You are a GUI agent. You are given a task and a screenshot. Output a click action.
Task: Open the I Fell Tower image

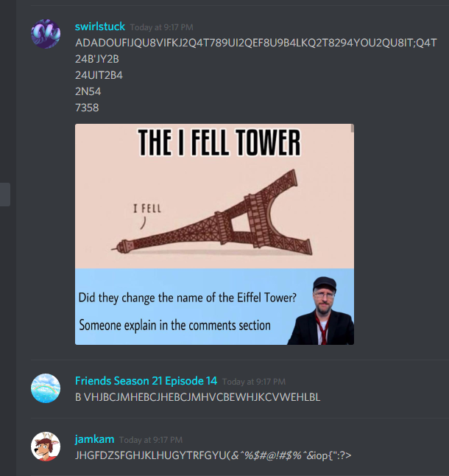214,234
